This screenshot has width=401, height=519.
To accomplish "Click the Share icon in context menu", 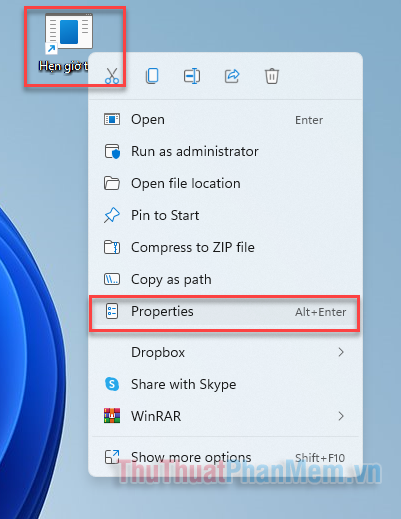I will 232,76.
